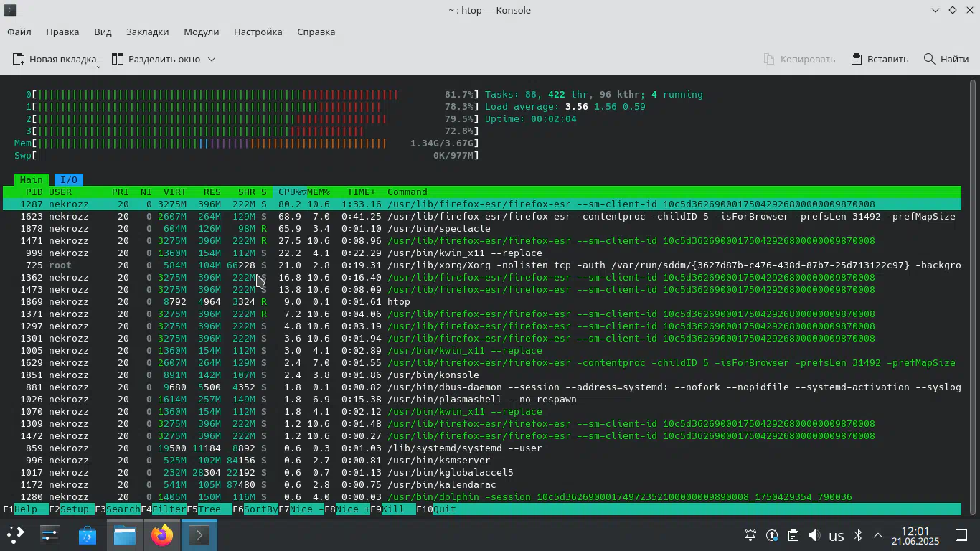Click the F7 Nice - function key
The image size is (980, 551).
[x=301, y=509]
